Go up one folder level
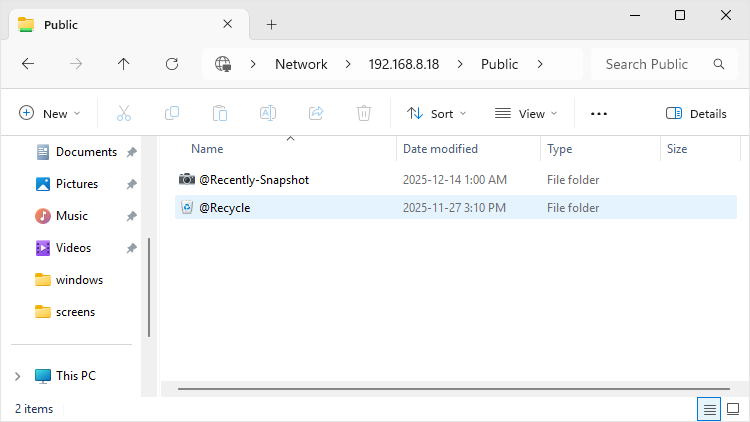This screenshot has width=750, height=422. pos(123,64)
